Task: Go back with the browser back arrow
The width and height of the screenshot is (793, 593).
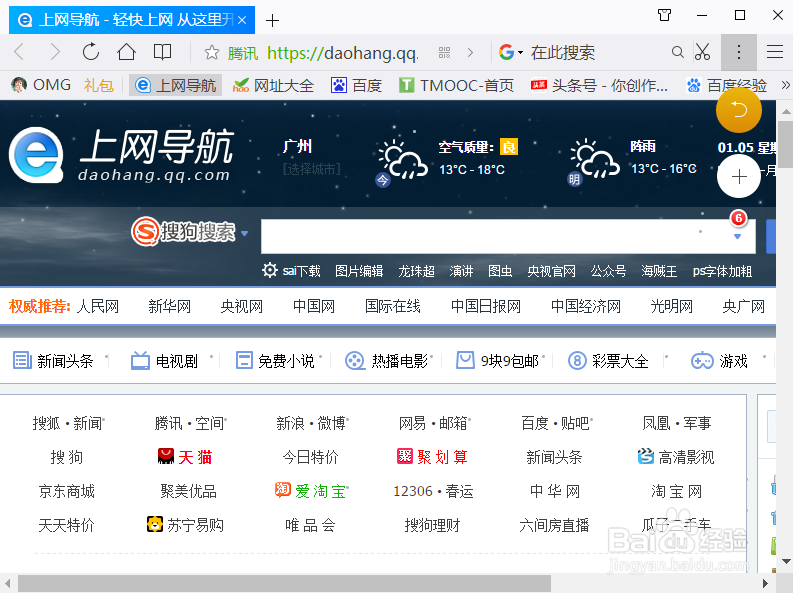Action: (19, 52)
